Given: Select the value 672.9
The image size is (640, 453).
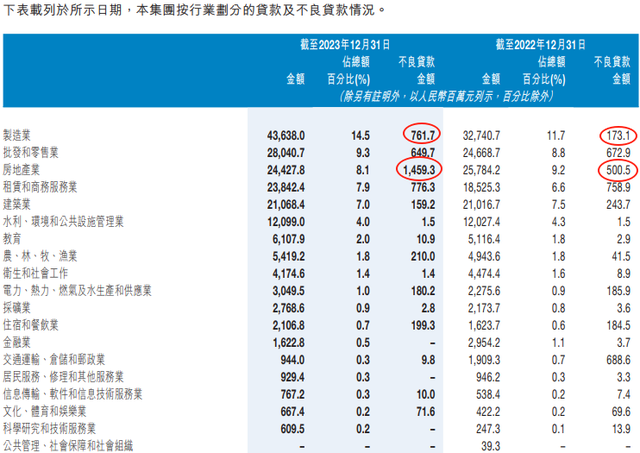Looking at the screenshot, I should point(618,153).
